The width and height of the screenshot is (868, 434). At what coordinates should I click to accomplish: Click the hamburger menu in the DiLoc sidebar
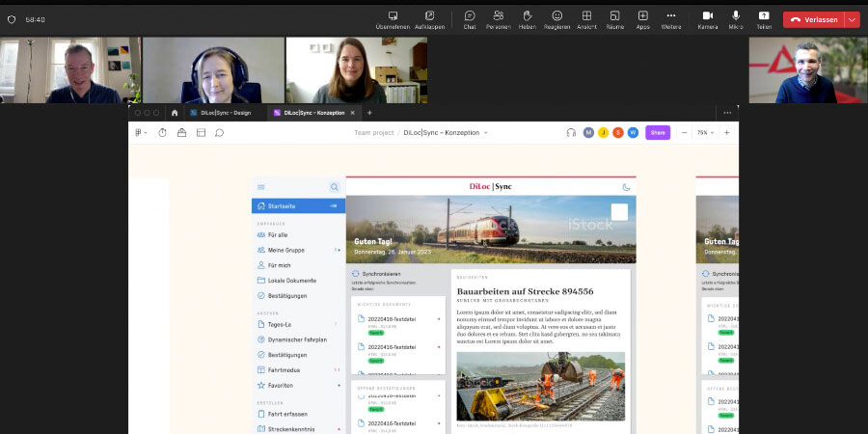pyautogui.click(x=261, y=187)
